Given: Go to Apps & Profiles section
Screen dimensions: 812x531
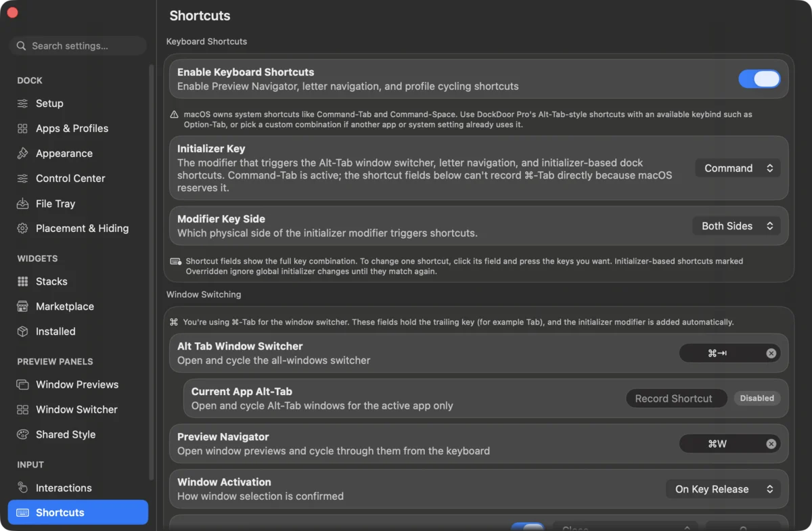Looking at the screenshot, I should click(x=78, y=129).
